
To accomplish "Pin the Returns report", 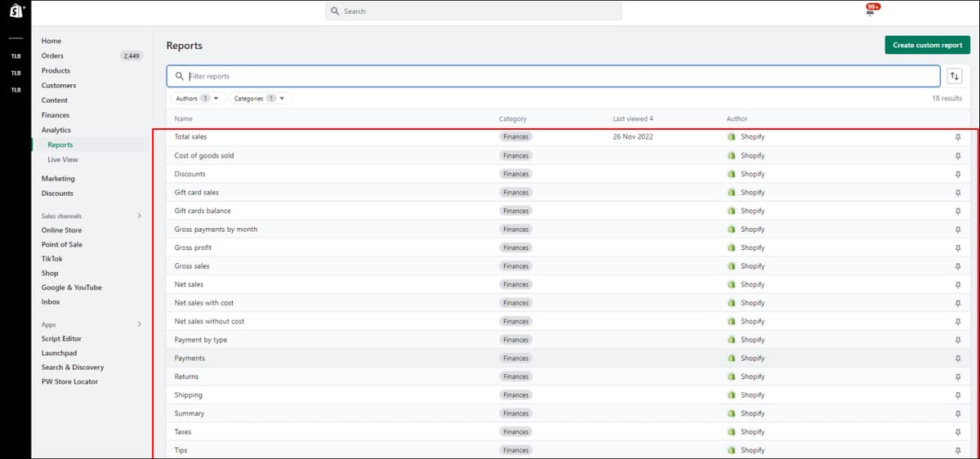I will click(x=958, y=377).
